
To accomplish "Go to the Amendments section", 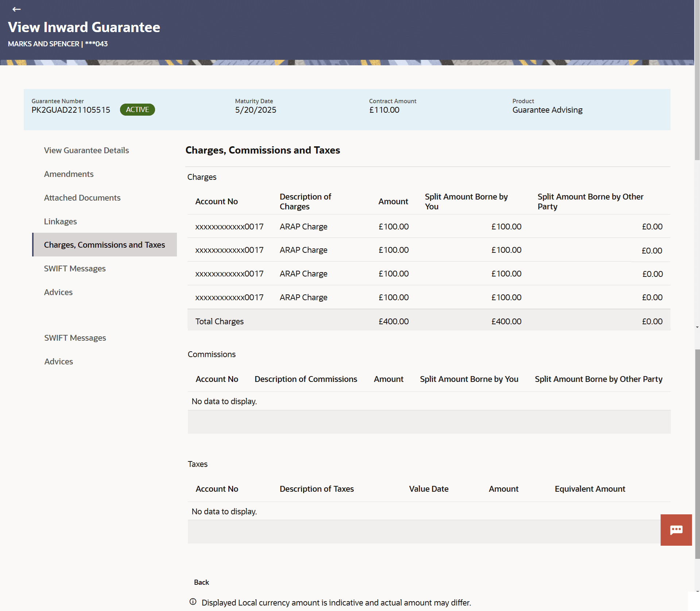I will (69, 174).
